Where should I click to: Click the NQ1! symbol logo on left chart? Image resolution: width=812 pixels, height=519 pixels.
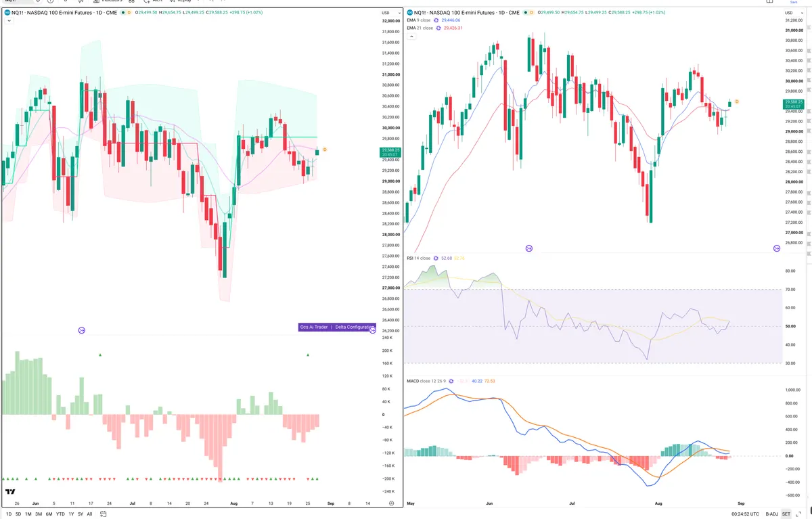coord(7,13)
